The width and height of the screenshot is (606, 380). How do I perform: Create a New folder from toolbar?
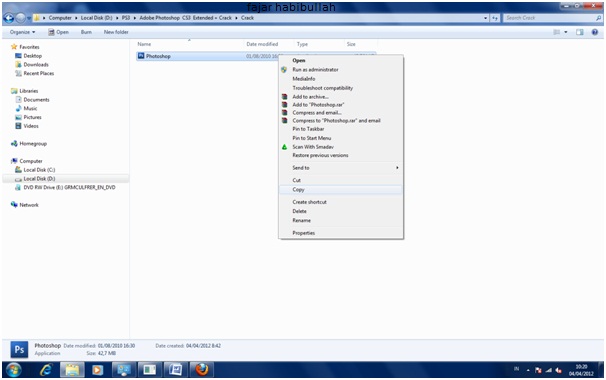pyautogui.click(x=116, y=32)
